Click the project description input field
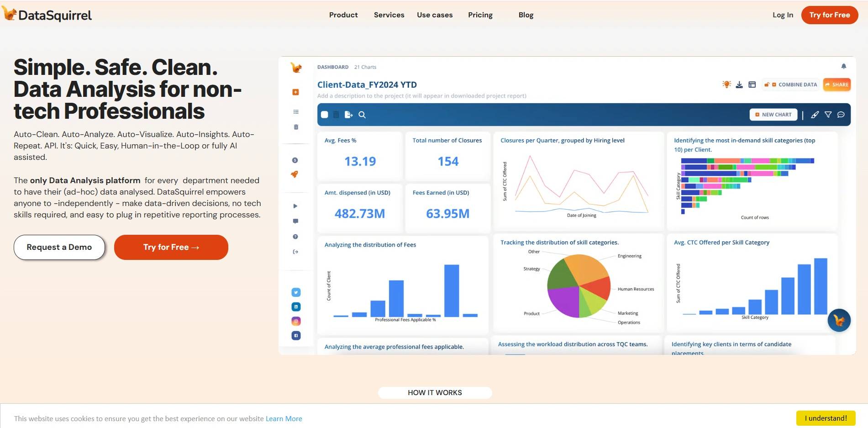Screen dimensions: 868x428 [x=422, y=96]
